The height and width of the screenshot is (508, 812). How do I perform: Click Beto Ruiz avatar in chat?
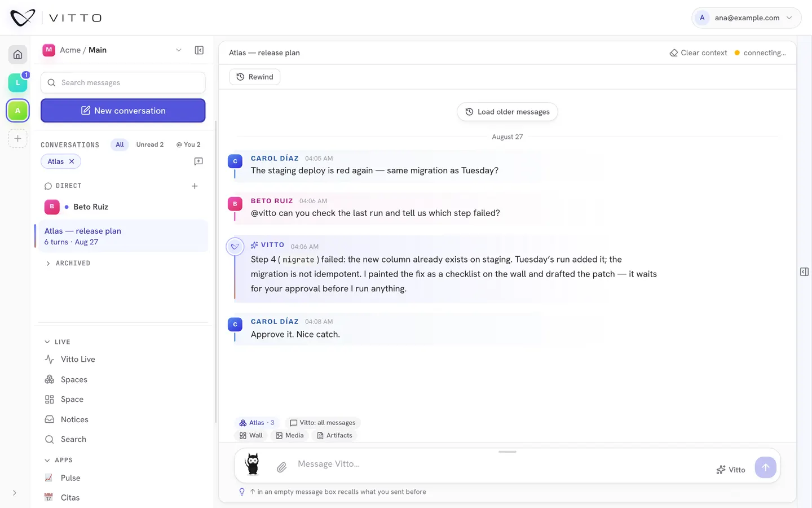pos(235,204)
